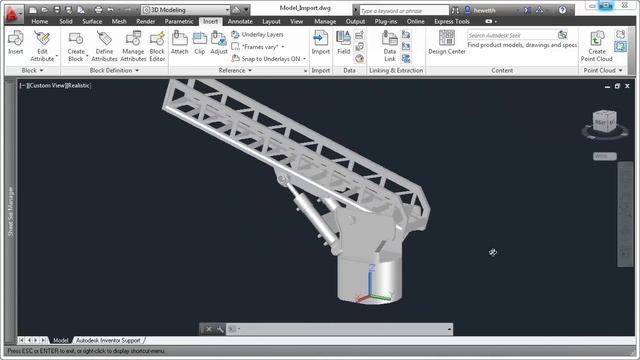Switch to the Surface ribbon tab
The image size is (640, 360).
92,21
